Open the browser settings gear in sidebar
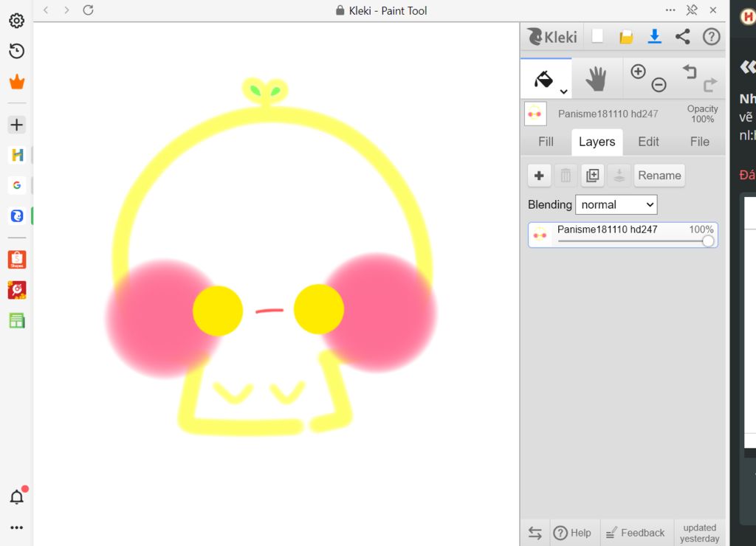The width and height of the screenshot is (756, 546). pos(16,21)
